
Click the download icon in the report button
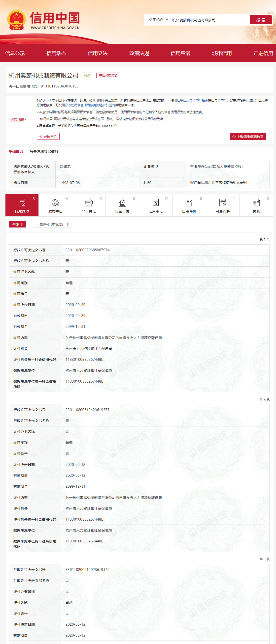234,137
